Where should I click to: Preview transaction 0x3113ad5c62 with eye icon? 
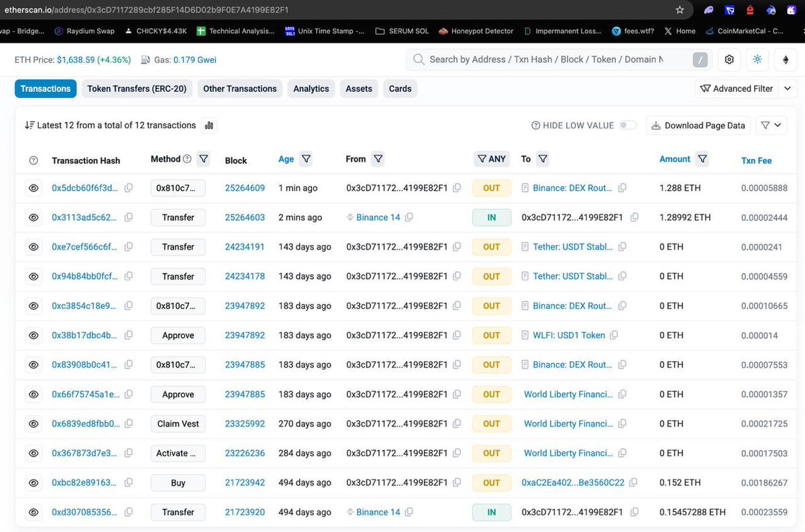click(x=34, y=217)
